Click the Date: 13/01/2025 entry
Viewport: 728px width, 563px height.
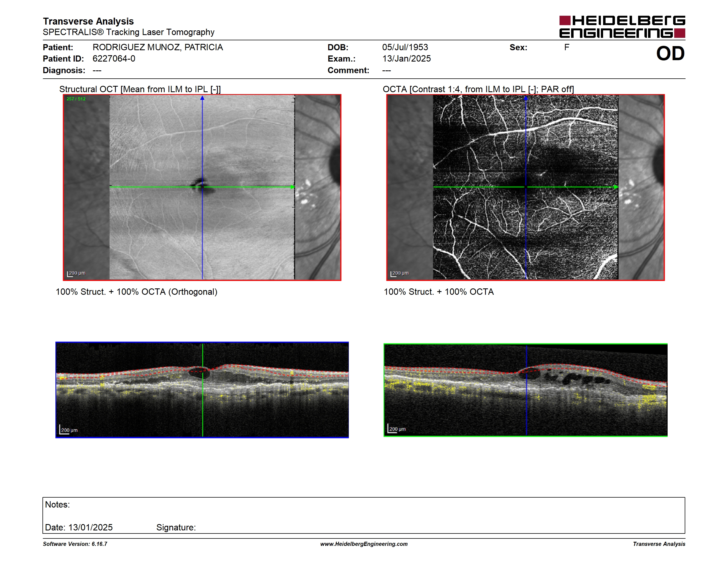pyautogui.click(x=79, y=527)
